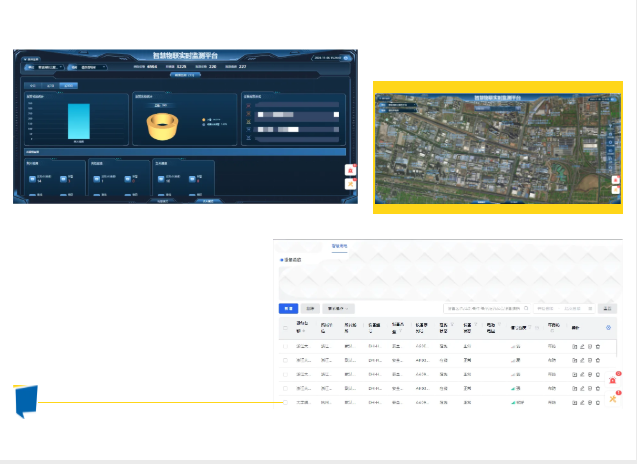Click the red alarm icon on the dark dashboard
637x464 pixels.
click(349, 171)
